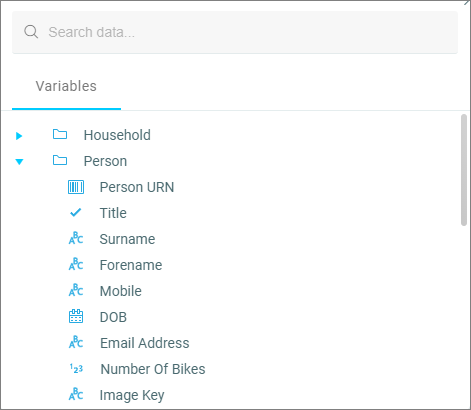The image size is (471, 410).
Task: Click the DOB calendar icon
Action: [76, 316]
